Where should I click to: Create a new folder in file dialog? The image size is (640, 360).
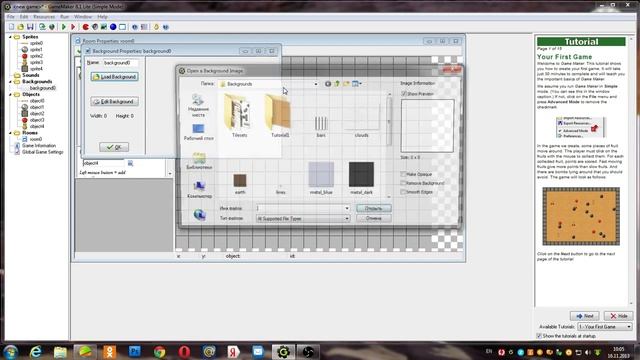click(346, 84)
